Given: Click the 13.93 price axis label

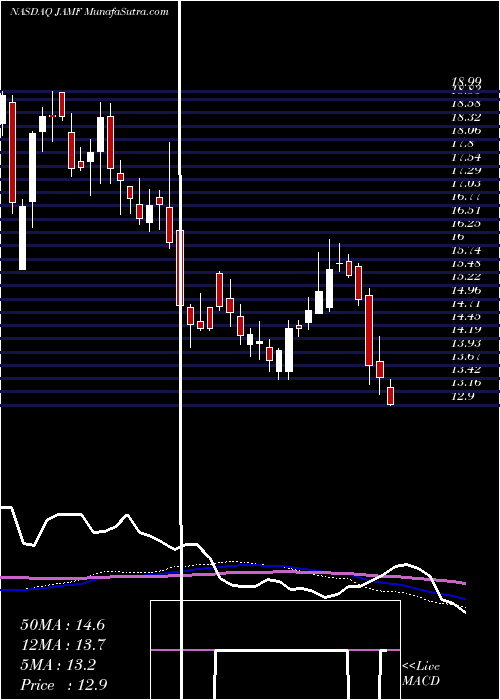Looking at the screenshot, I should click(466, 343).
